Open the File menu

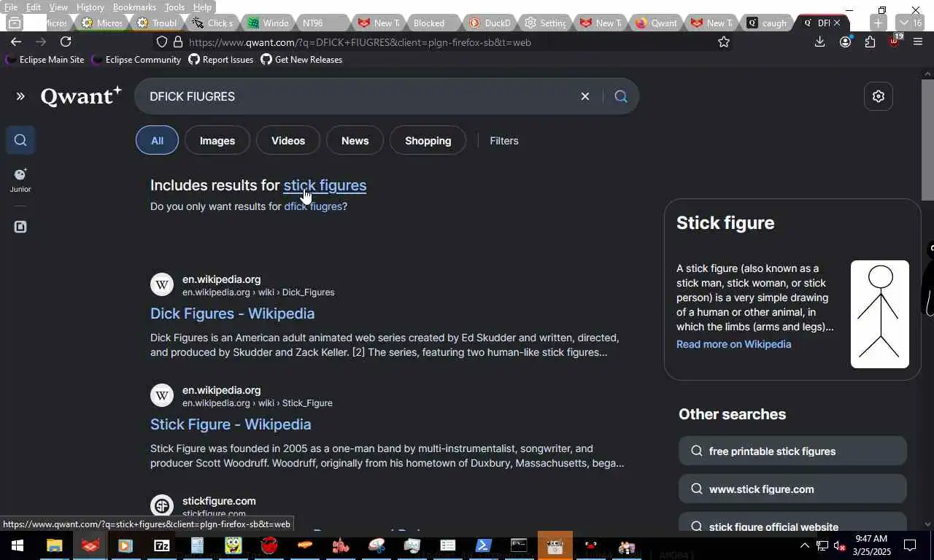(x=11, y=7)
